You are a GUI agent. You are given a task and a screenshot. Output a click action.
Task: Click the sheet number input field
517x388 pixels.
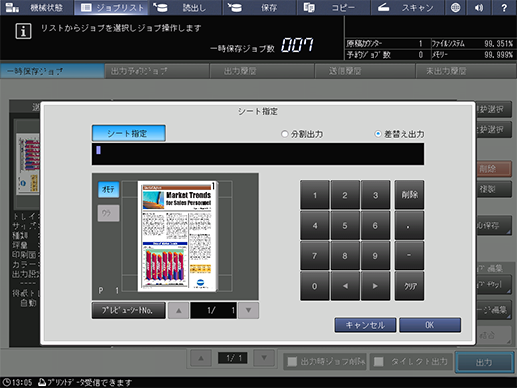(x=258, y=154)
